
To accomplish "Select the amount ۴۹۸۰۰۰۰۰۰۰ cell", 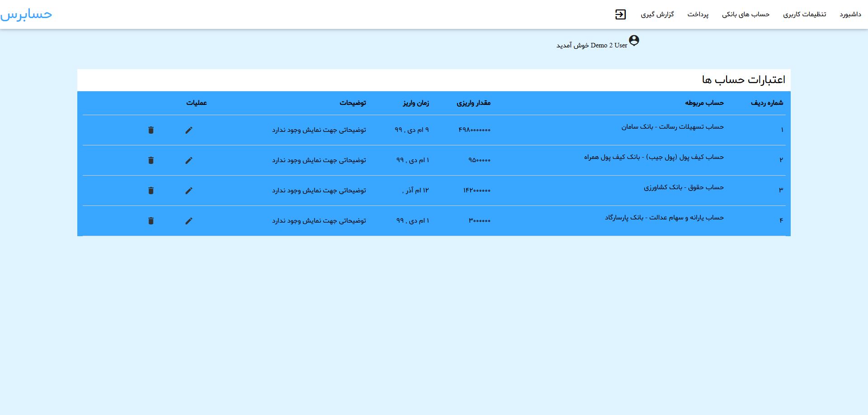I will (474, 130).
